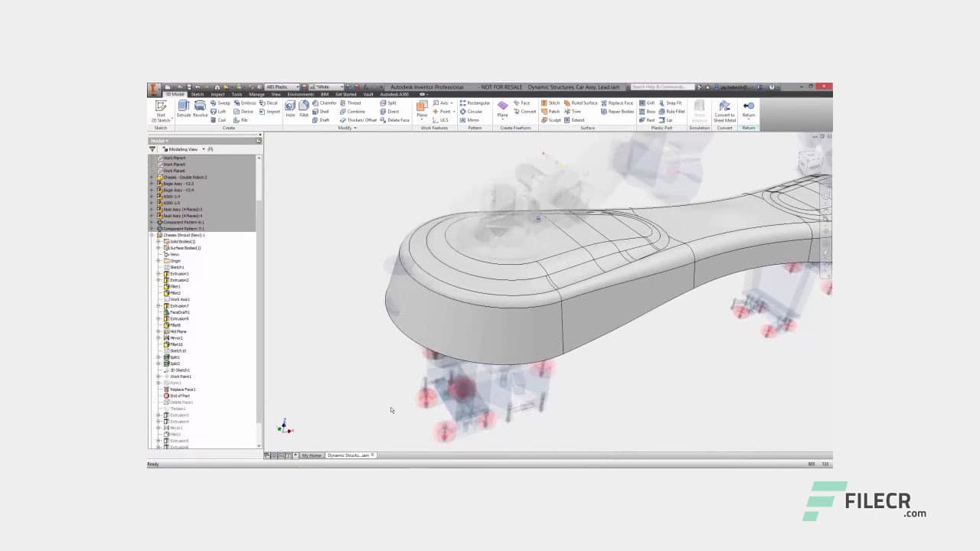The width and height of the screenshot is (980, 551).
Task: Open the Environments ribbon tab
Action: (x=301, y=94)
